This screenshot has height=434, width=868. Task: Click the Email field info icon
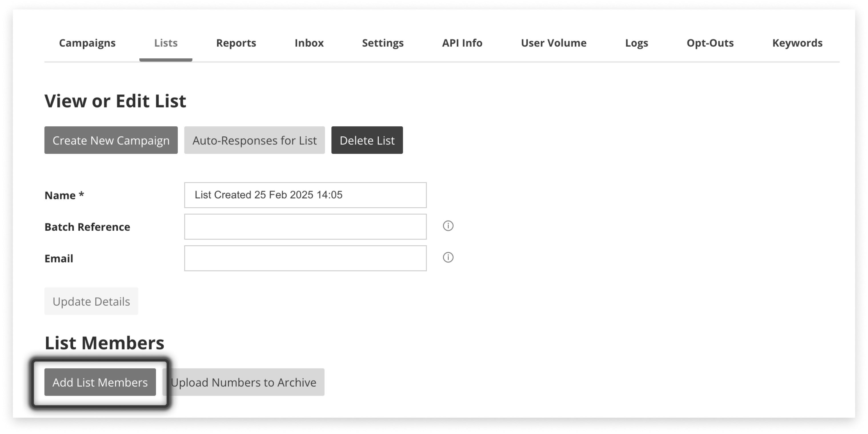(x=448, y=258)
